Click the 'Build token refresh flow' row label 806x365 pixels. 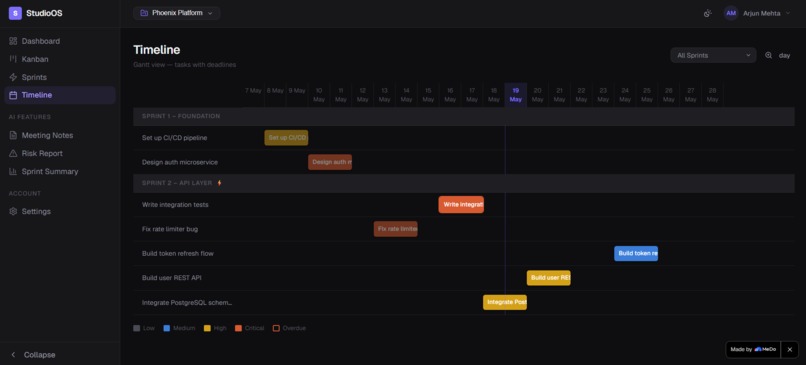[178, 253]
